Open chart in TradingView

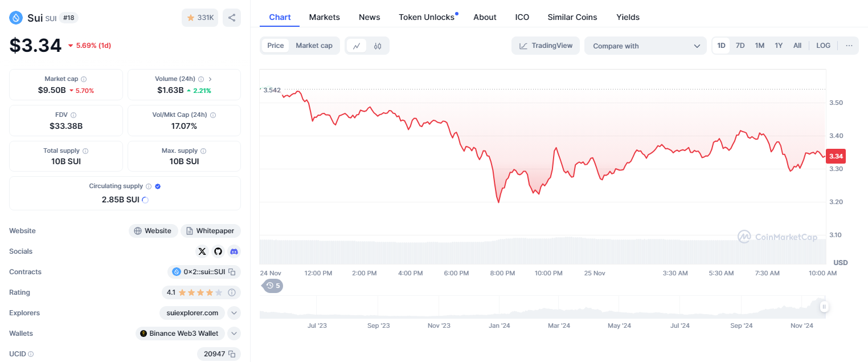coord(545,45)
